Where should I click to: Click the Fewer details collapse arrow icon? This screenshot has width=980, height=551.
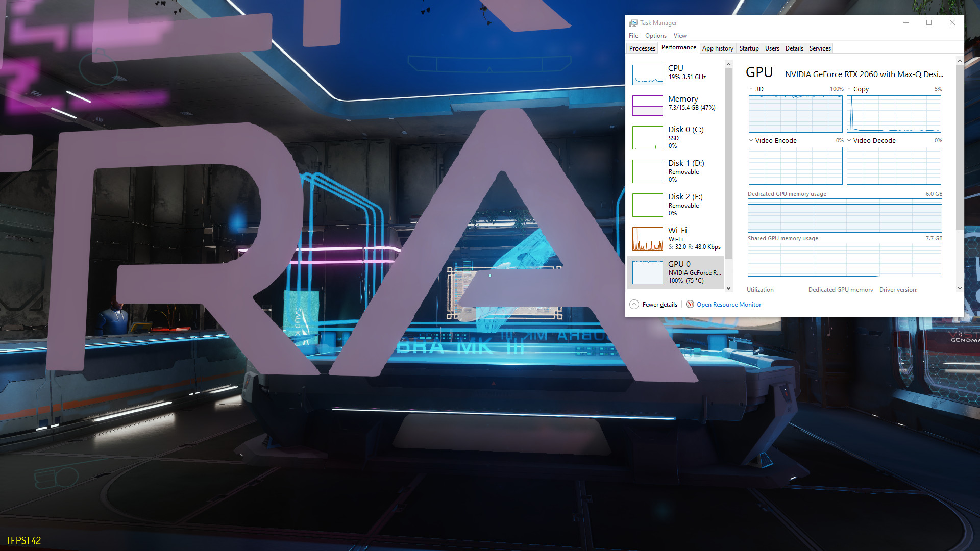coord(634,305)
